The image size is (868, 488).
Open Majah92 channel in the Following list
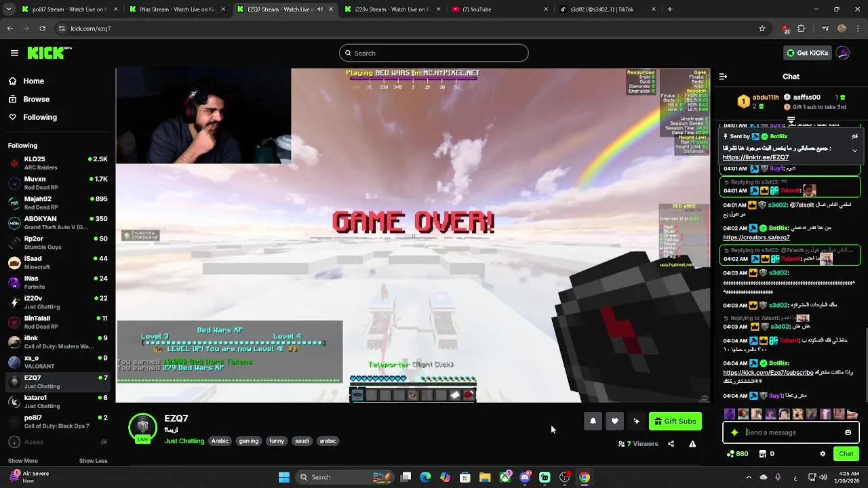click(x=58, y=203)
